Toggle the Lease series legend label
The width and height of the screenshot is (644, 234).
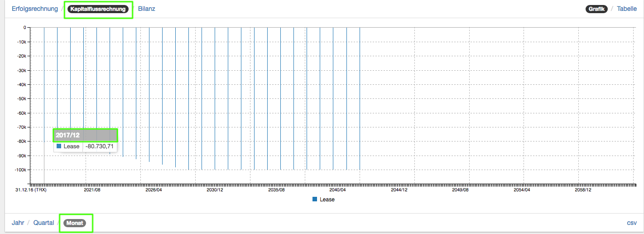[x=327, y=199]
